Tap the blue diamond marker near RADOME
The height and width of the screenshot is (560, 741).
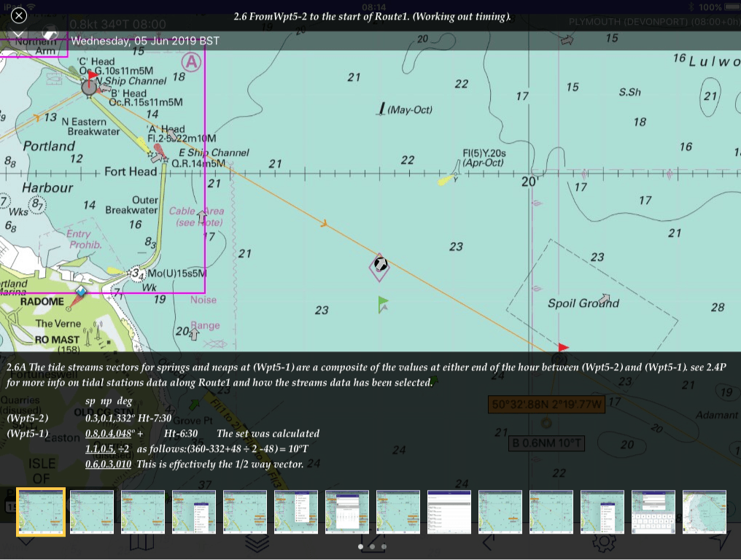(x=81, y=292)
